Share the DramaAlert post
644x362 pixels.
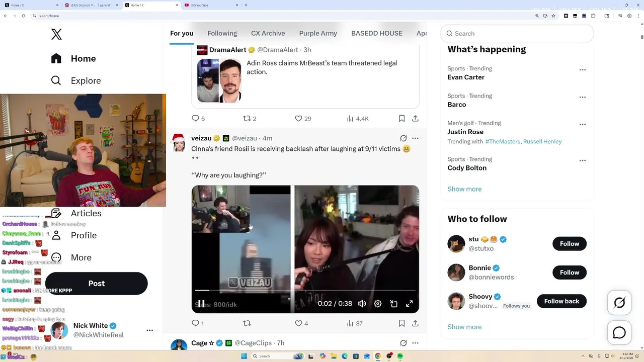pos(415,118)
